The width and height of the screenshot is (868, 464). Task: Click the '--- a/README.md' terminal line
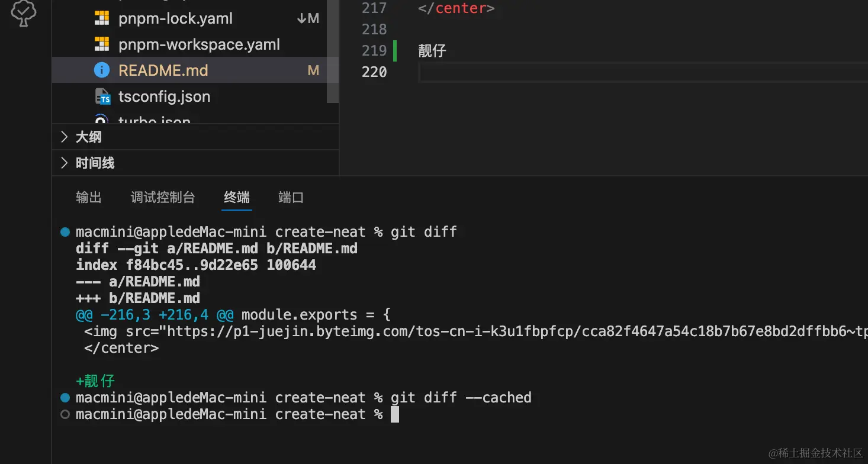[x=138, y=281]
